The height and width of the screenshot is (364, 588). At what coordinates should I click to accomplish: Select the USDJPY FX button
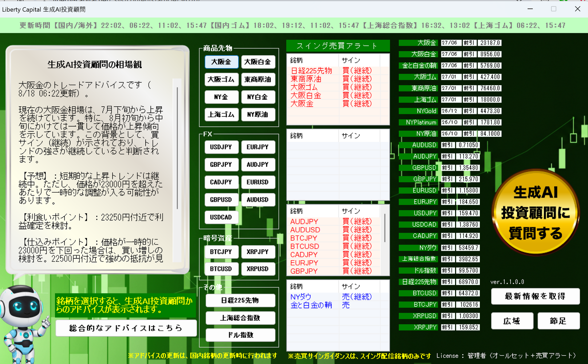(x=221, y=147)
